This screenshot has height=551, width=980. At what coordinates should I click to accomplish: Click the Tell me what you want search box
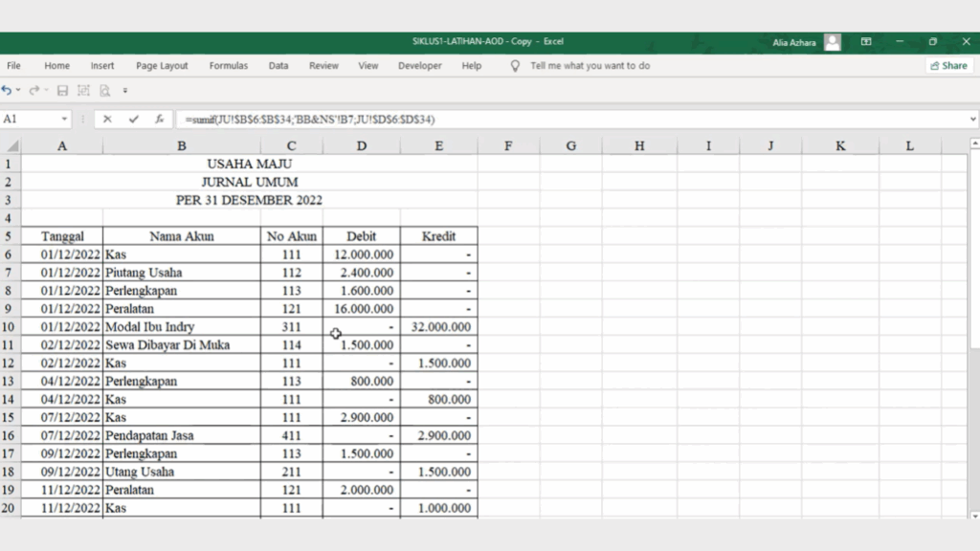(x=590, y=66)
